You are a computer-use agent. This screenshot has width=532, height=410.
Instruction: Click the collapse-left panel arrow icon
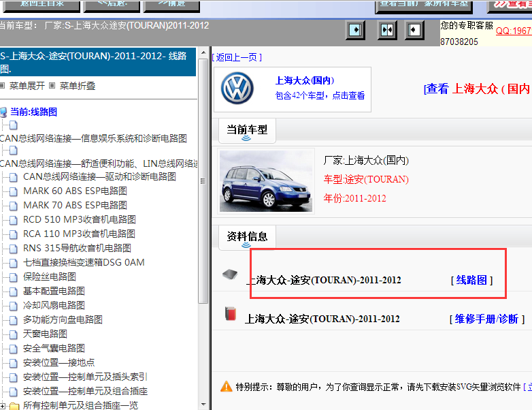point(414,30)
